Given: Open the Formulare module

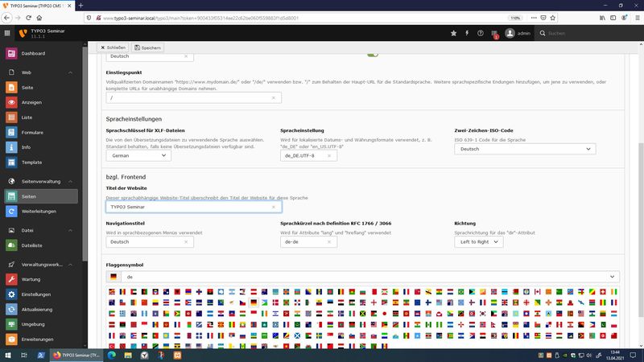Looking at the screenshot, I should pyautogui.click(x=41, y=132).
